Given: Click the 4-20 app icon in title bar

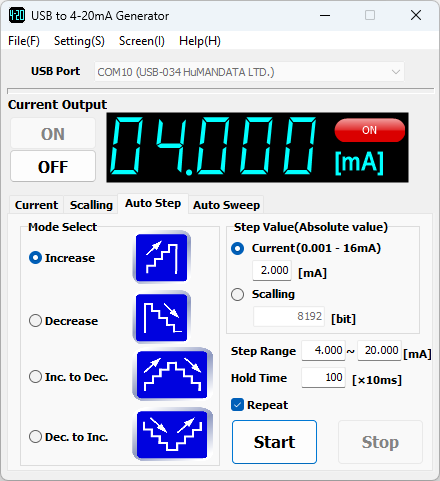Looking at the screenshot, I should click(x=17, y=15).
